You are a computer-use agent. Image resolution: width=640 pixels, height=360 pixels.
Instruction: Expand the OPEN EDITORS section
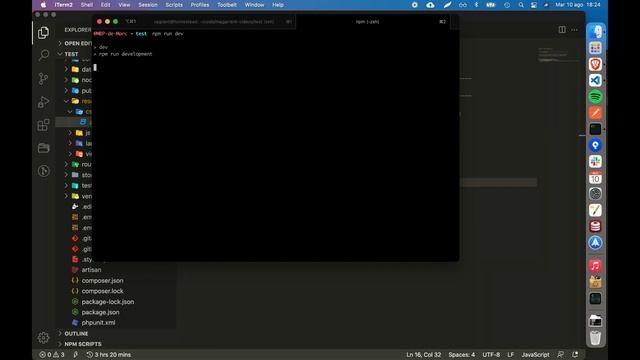[76, 43]
